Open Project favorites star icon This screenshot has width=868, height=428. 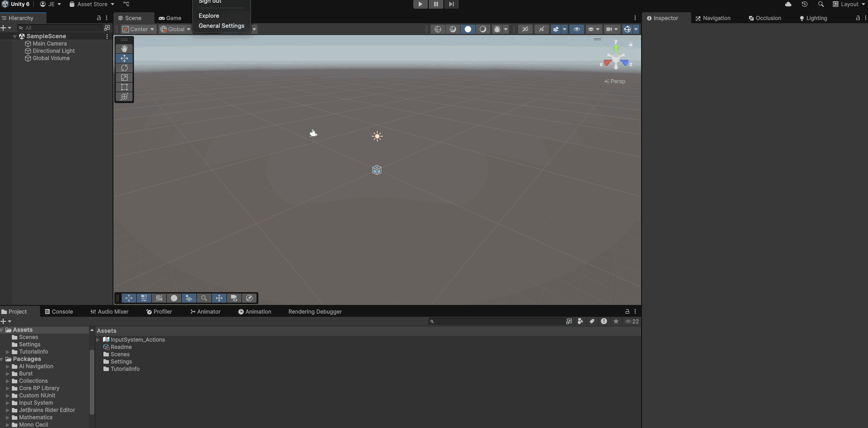[616, 321]
